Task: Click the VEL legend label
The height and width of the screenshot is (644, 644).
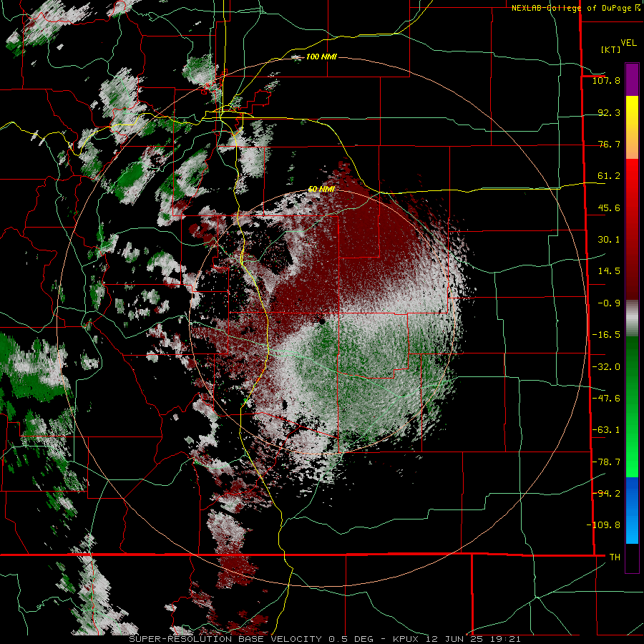Action: 628,43
